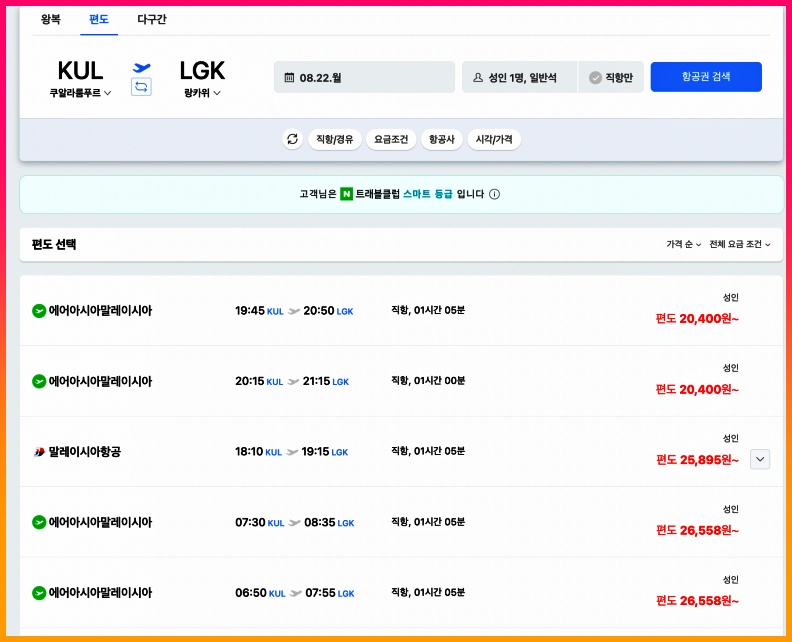The width and height of the screenshot is (792, 642).
Task: Click 08:35 LGK arrival time
Action: click(329, 522)
